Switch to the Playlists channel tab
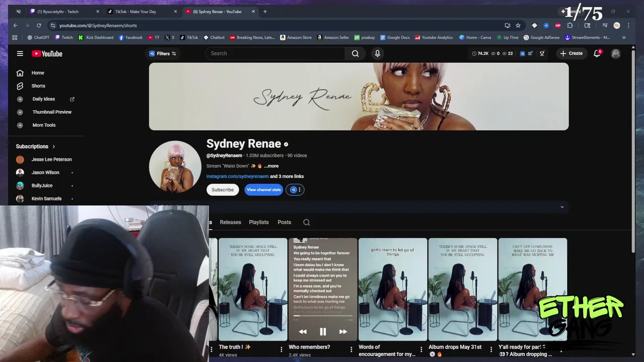This screenshot has width=644, height=362. point(259,222)
